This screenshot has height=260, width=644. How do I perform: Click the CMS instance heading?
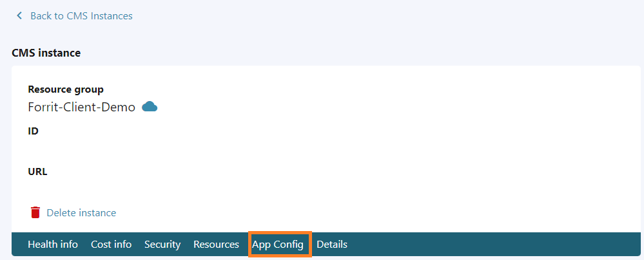(x=46, y=53)
